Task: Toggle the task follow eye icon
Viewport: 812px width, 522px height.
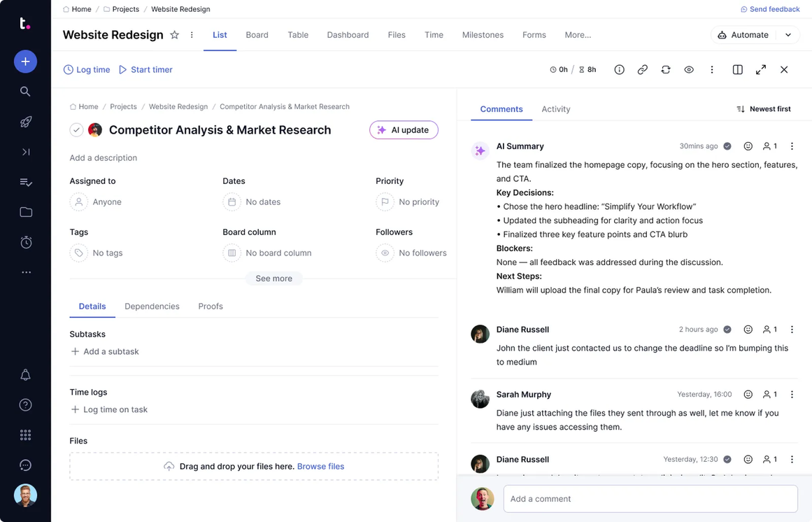Action: (x=689, y=70)
